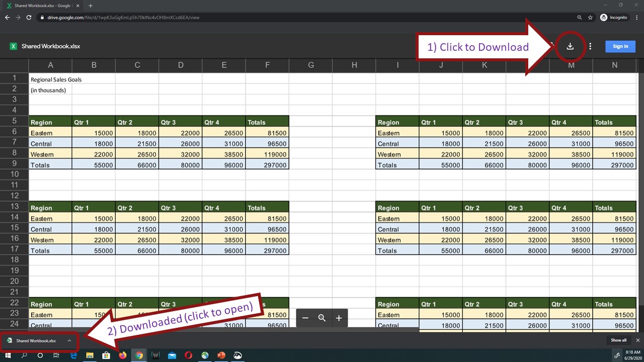
Task: Click the Incognito profile badge
Action: (614, 18)
